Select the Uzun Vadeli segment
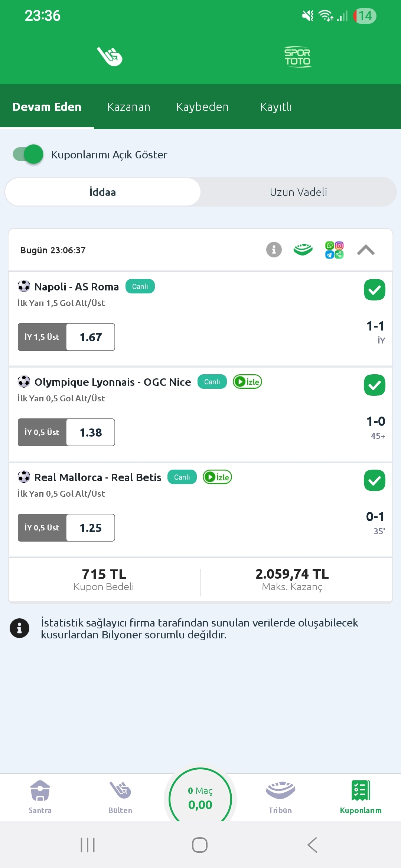Image resolution: width=401 pixels, height=868 pixels. click(x=298, y=192)
